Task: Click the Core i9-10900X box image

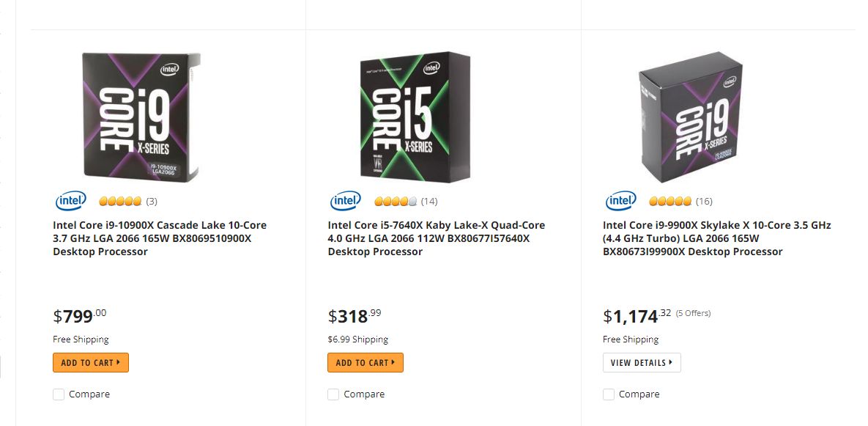Action: point(141,116)
